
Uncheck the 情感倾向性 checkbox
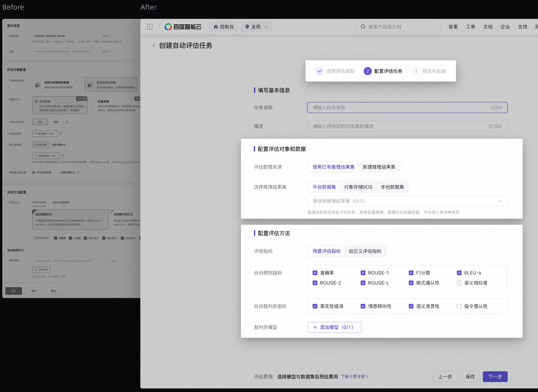(x=363, y=306)
